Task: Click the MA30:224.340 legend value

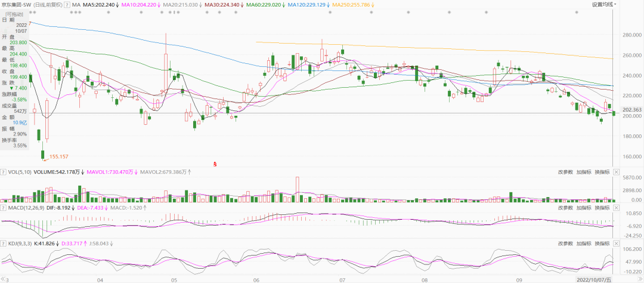Action: point(222,5)
